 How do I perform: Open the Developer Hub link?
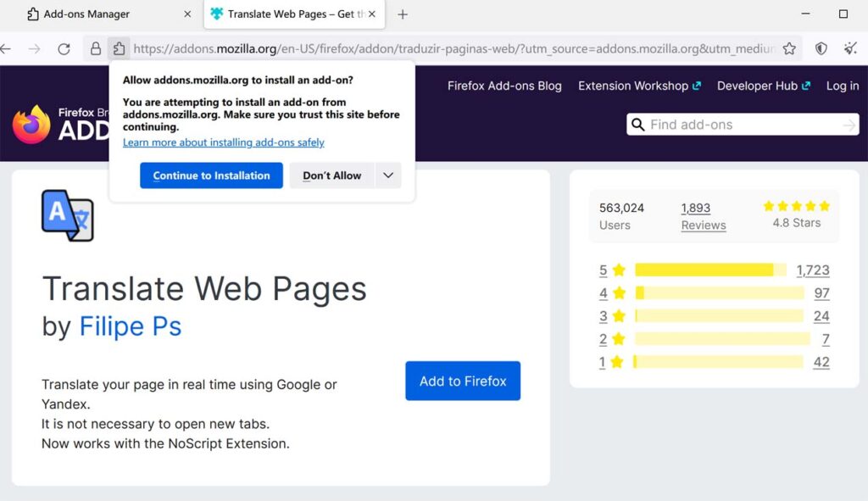pos(764,86)
